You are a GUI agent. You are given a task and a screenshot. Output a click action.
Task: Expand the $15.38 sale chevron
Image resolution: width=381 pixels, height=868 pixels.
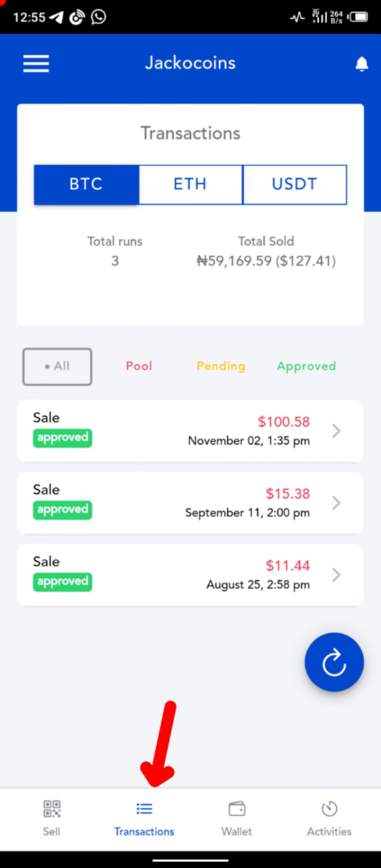point(336,503)
